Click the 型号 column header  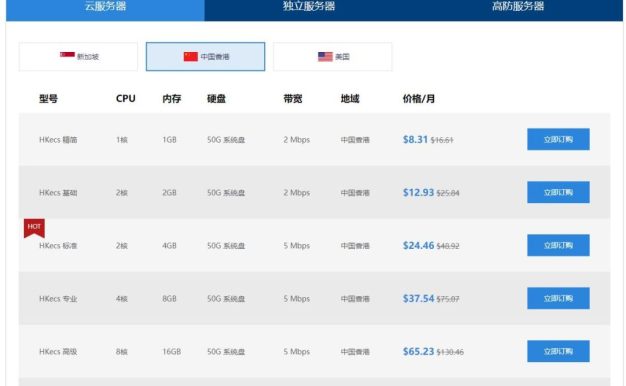(48, 99)
